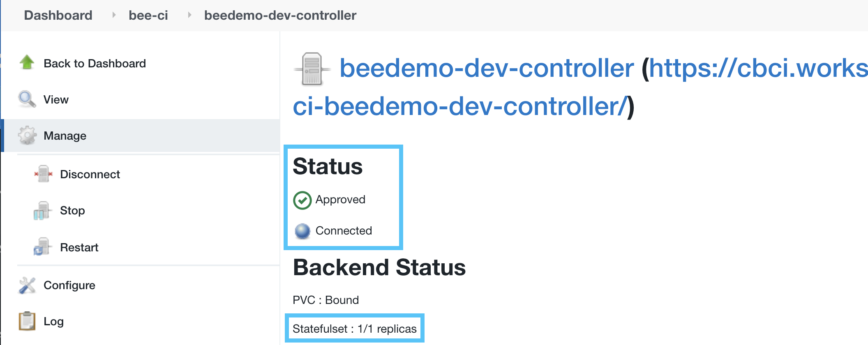Viewport: 868px width, 345px height.
Task: Open Dashboard from the breadcrumb
Action: tap(58, 15)
